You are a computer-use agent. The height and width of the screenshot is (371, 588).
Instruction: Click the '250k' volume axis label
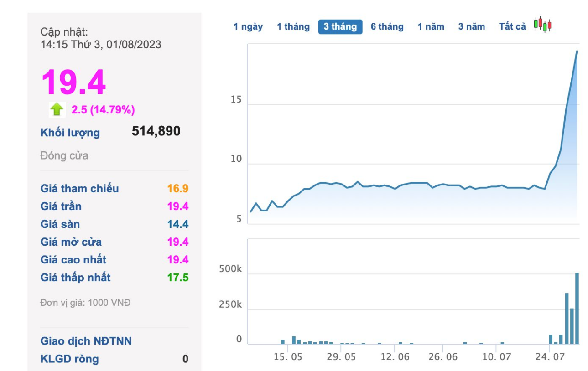230,304
